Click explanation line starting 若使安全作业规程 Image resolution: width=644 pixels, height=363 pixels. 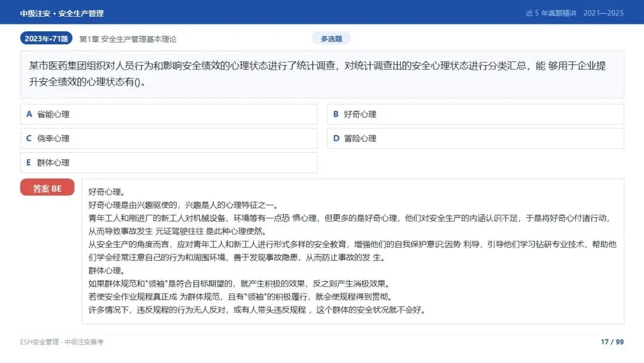coord(241,297)
